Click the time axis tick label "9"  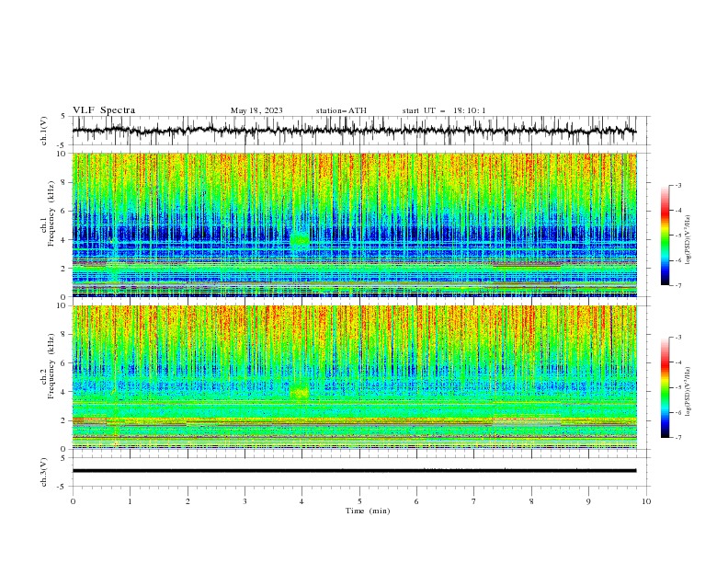coord(588,501)
